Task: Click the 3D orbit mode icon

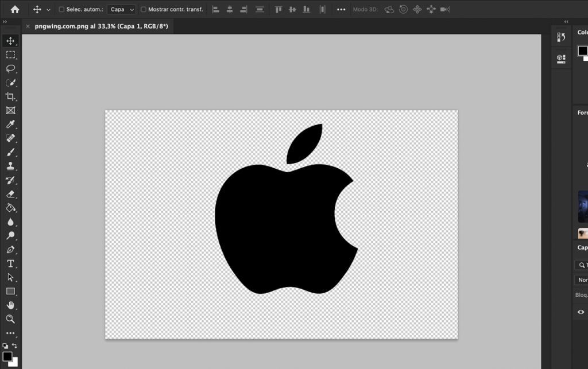Action: (389, 9)
